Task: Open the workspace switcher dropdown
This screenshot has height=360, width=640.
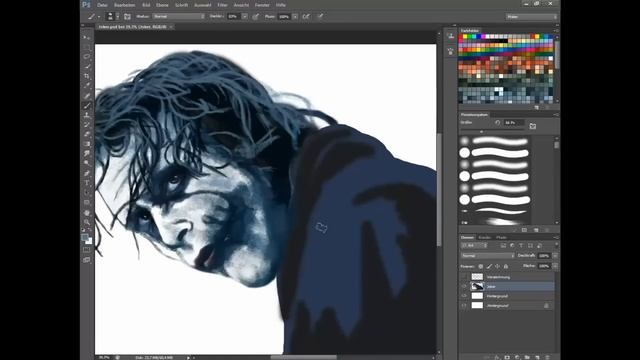Action: (531, 17)
